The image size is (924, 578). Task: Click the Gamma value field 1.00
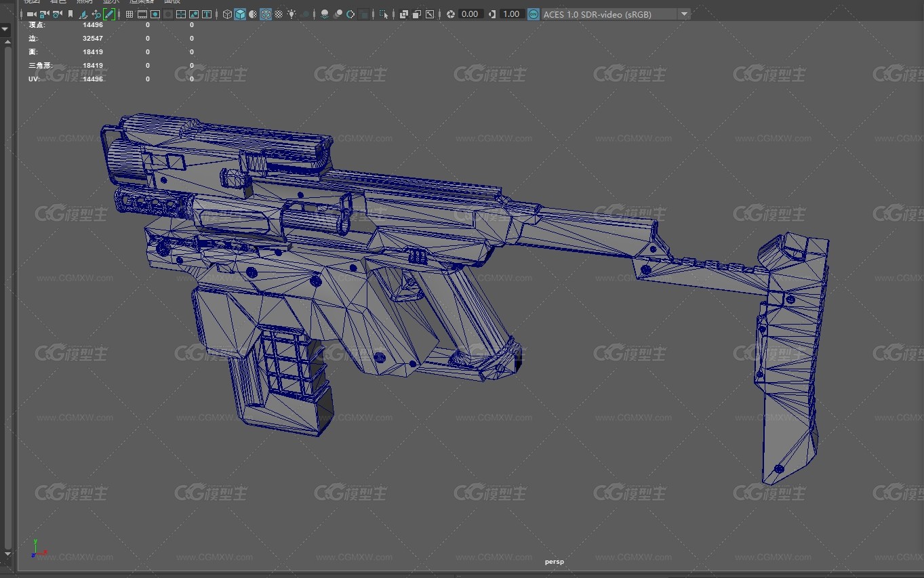click(511, 14)
